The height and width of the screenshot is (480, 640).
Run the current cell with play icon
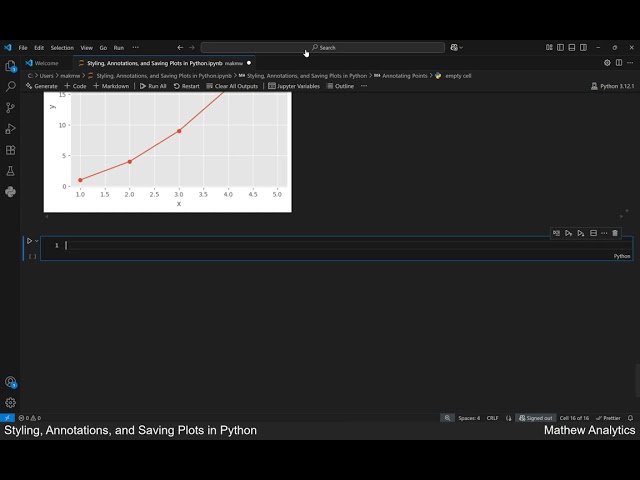pyautogui.click(x=29, y=241)
